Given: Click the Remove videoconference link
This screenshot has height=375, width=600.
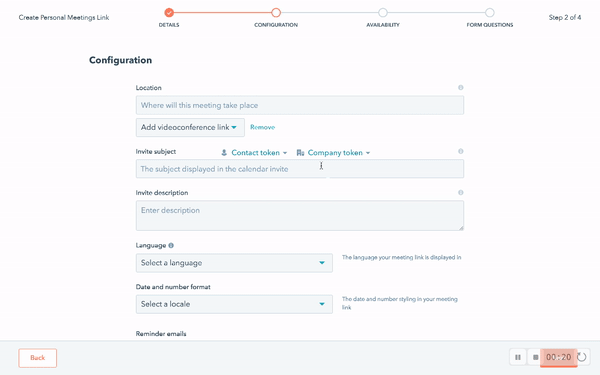Looking at the screenshot, I should (x=262, y=127).
